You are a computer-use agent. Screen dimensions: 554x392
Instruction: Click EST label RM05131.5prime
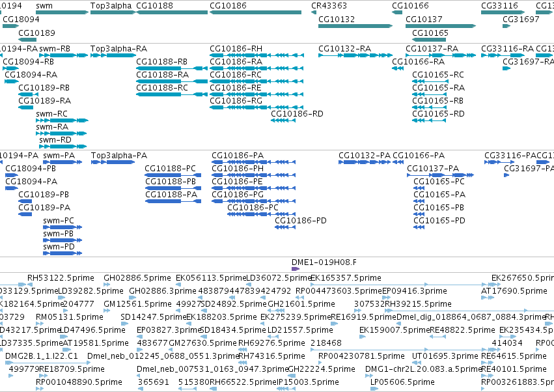click(69, 316)
